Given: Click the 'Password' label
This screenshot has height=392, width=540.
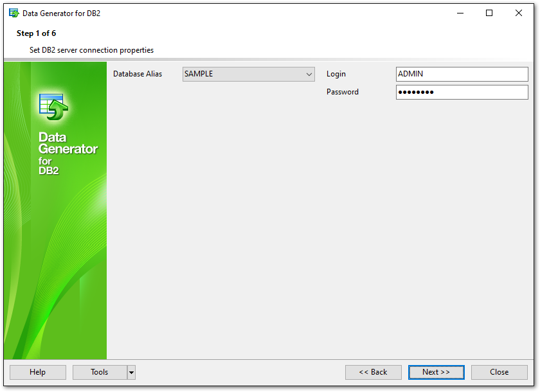Looking at the screenshot, I should (x=343, y=92).
